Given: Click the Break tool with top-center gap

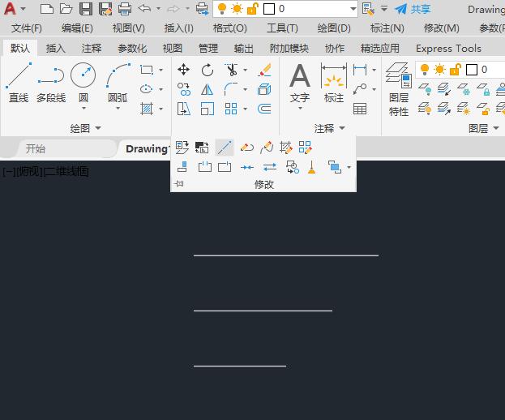Looking at the screenshot, I should [205, 167].
